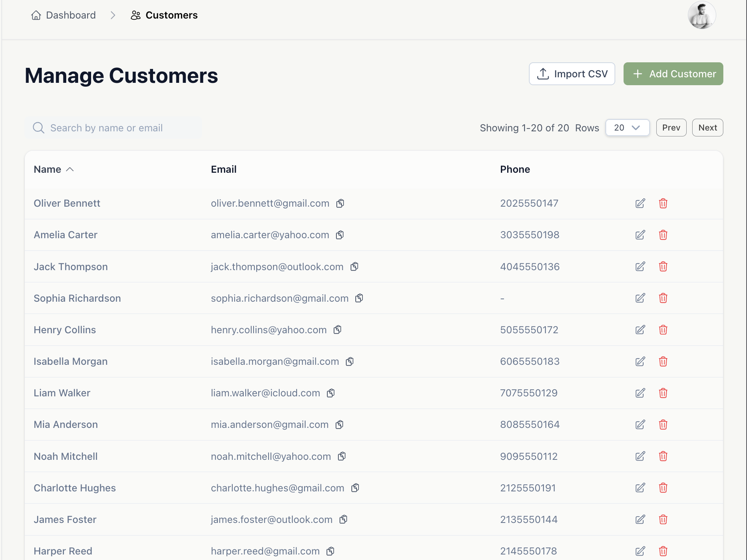Image resolution: width=747 pixels, height=560 pixels.
Task: Go to the Next page of customers
Action: pyautogui.click(x=707, y=128)
